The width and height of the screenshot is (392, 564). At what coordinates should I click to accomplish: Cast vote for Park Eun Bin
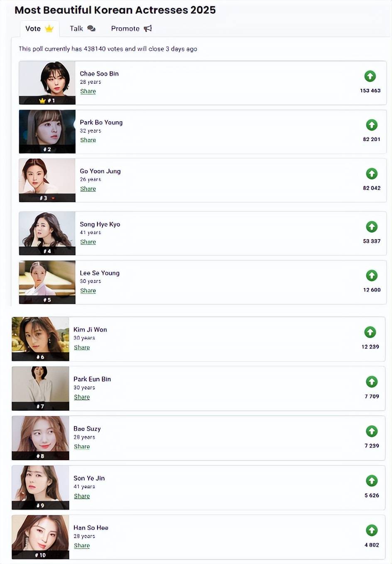coord(372,382)
